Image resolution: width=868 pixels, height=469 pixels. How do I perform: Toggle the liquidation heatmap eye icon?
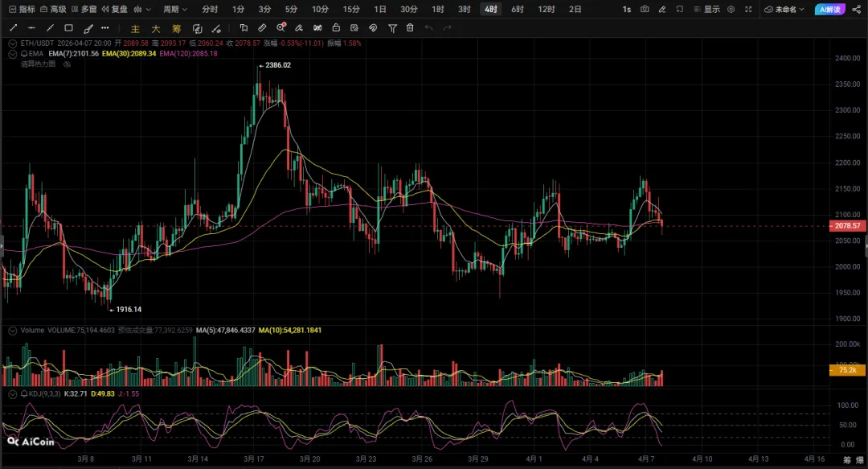67,64
